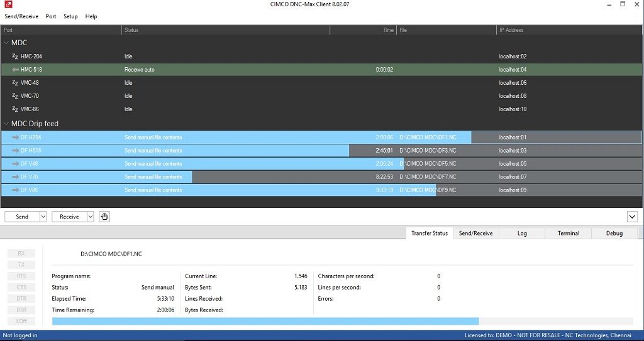Open the Help menu
The height and width of the screenshot is (341, 644).
click(91, 16)
